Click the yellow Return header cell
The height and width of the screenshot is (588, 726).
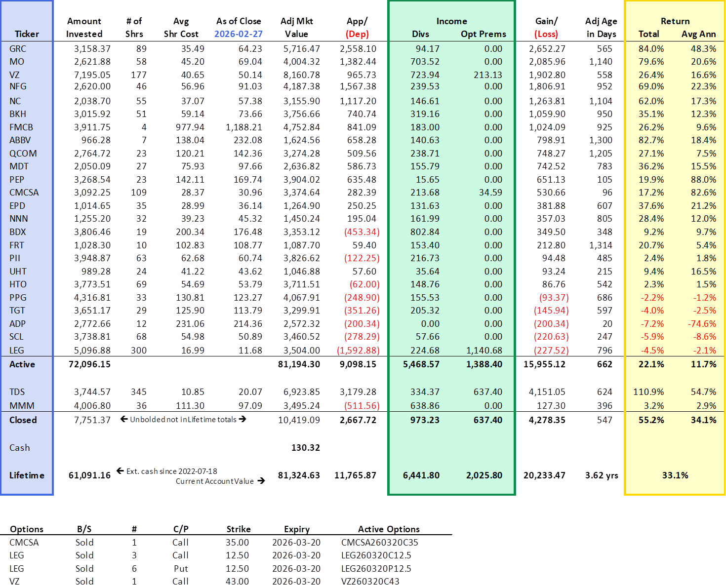click(675, 21)
